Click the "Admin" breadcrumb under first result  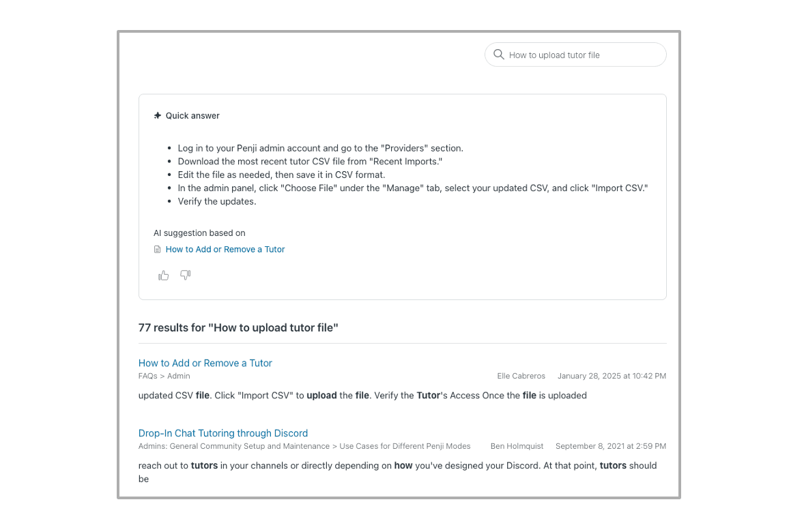179,376
